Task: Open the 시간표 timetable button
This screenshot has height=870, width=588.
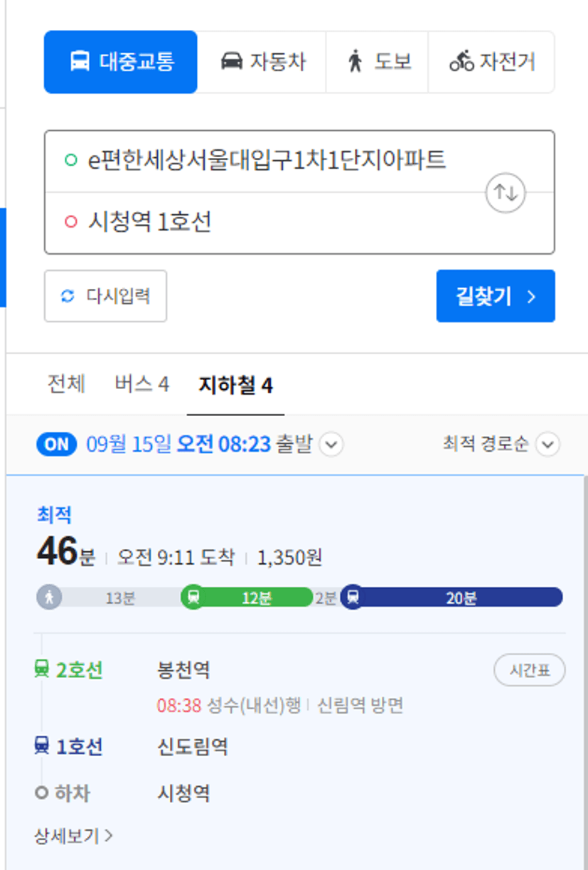Action: tap(530, 671)
